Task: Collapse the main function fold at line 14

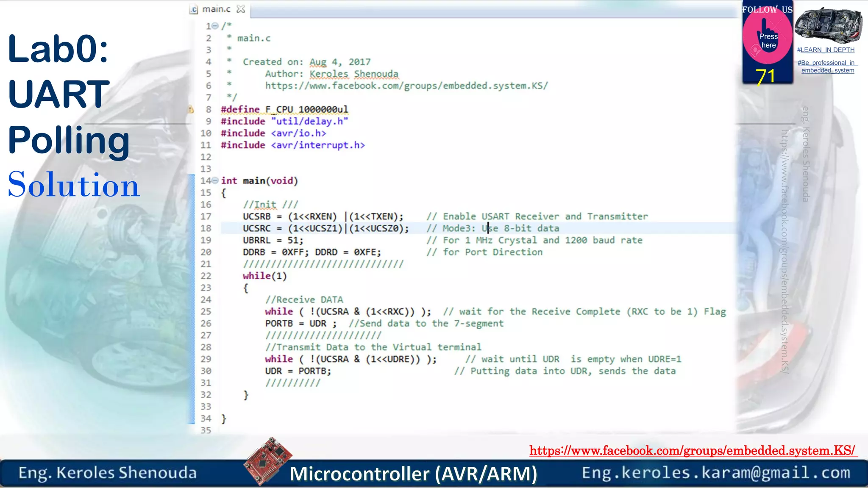Action: pos(215,180)
